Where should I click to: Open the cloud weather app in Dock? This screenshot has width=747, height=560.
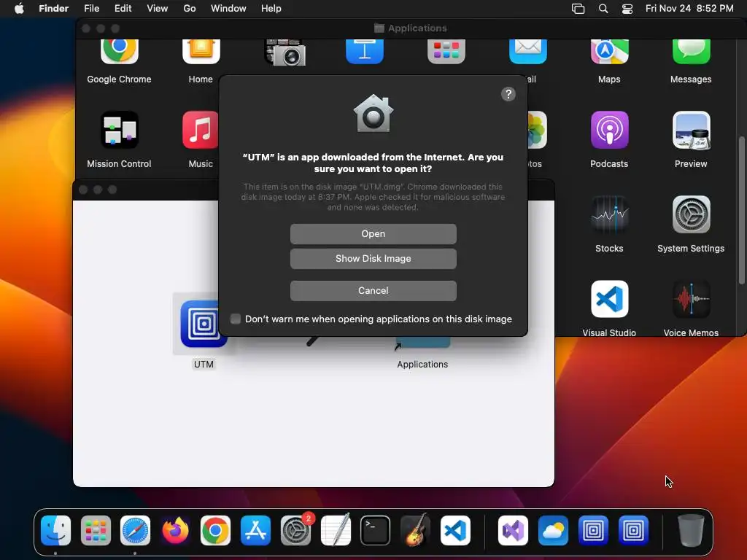[553, 531]
